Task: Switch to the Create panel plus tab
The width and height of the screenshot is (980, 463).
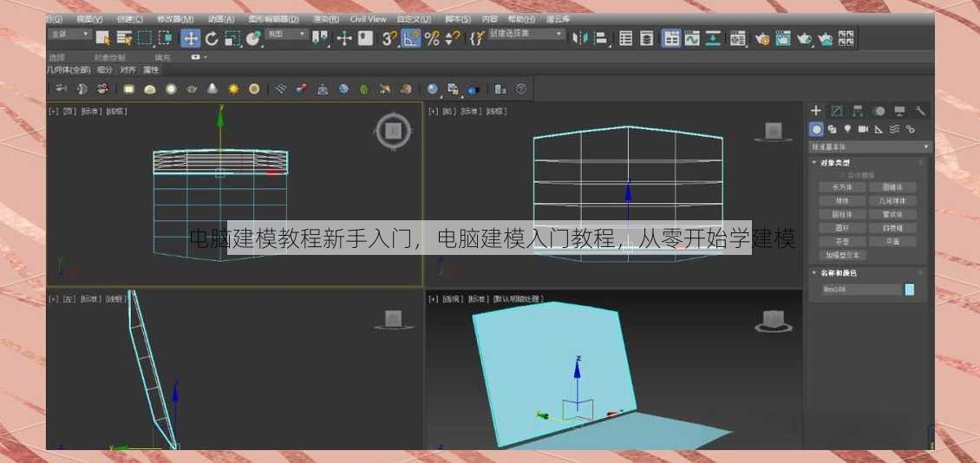Action: click(x=816, y=111)
